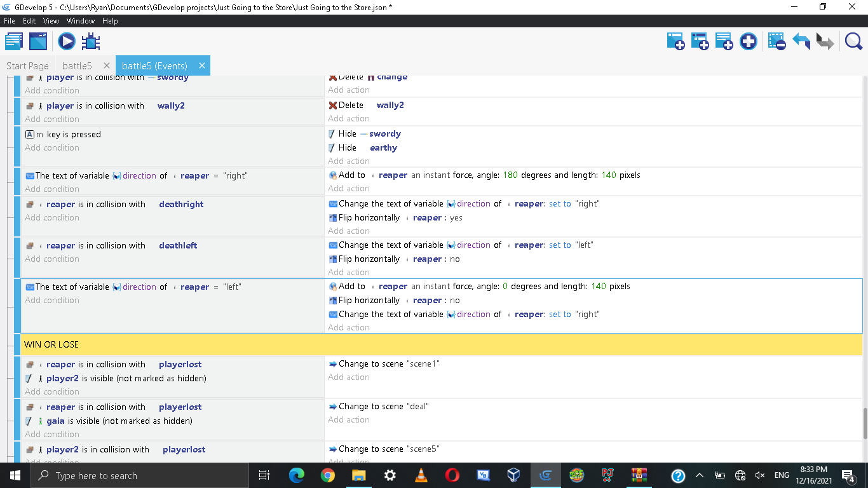Click the Change to scene "scene5" action
This screenshot has height=488, width=868.
384,449
